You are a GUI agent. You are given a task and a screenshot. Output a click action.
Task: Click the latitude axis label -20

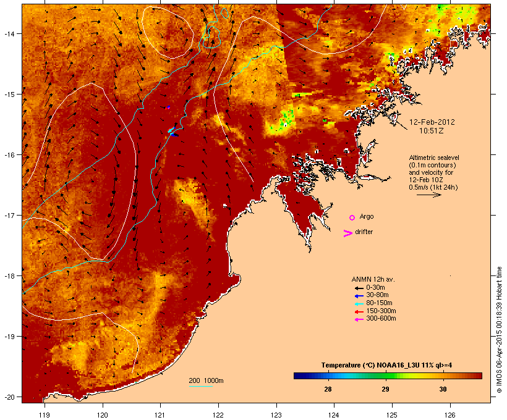9,397
